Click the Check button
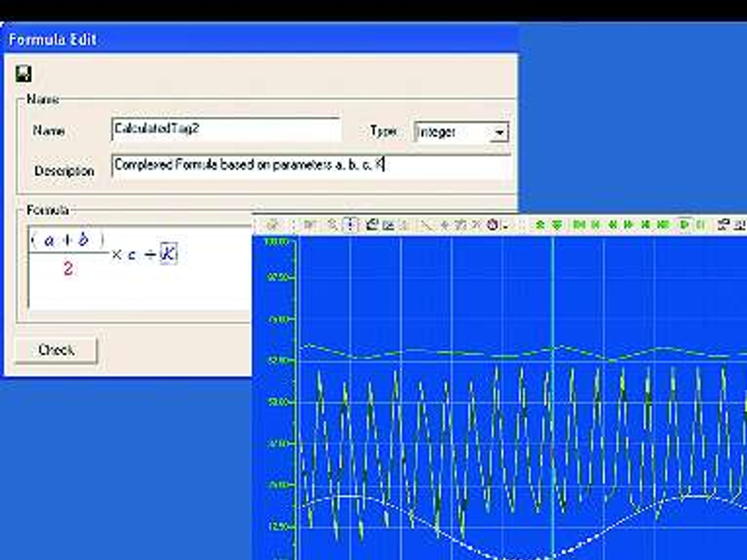Viewport: 747px width, 560px height. (56, 350)
